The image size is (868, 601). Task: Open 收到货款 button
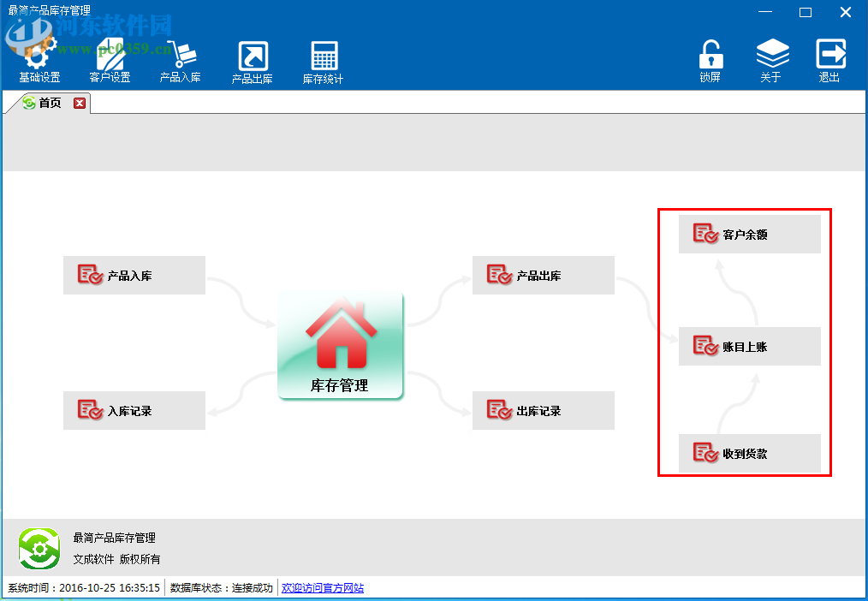750,453
